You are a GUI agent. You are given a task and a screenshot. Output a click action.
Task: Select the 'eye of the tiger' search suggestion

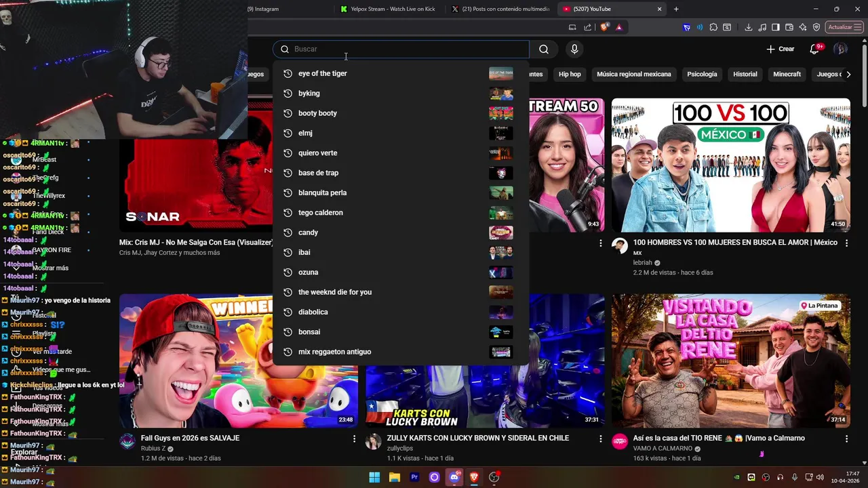pos(401,73)
